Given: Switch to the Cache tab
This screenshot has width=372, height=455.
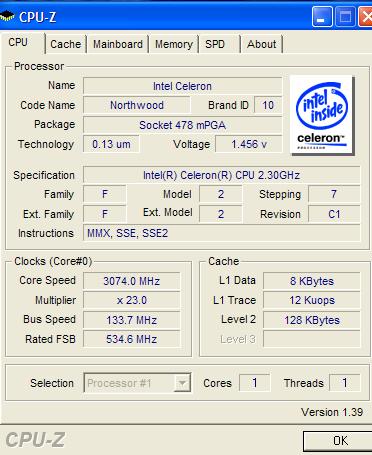Looking at the screenshot, I should 66,44.
